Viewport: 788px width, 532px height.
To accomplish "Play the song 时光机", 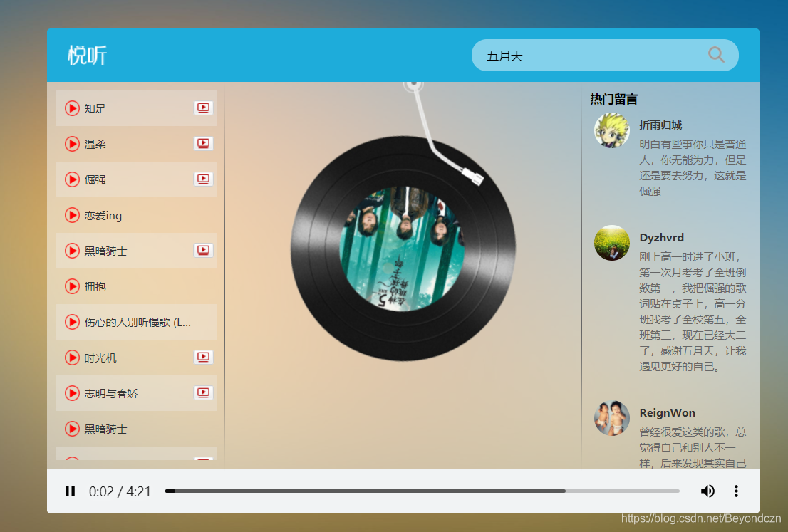I will click(x=72, y=358).
